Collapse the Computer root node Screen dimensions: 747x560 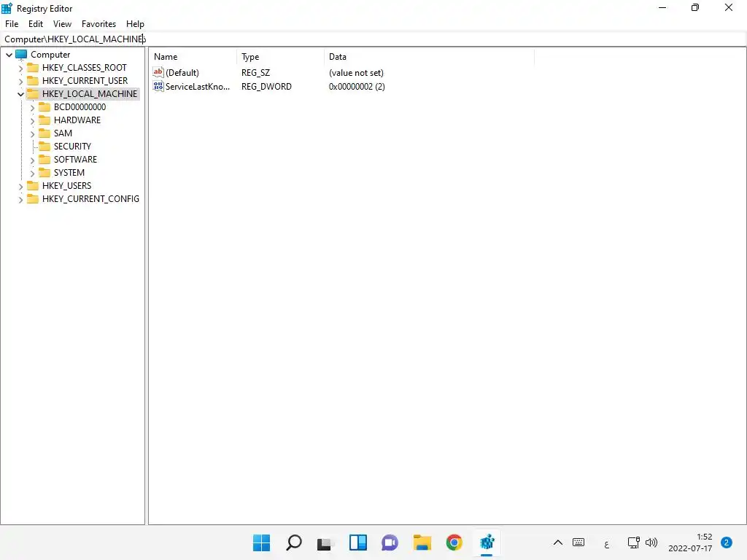pos(9,55)
